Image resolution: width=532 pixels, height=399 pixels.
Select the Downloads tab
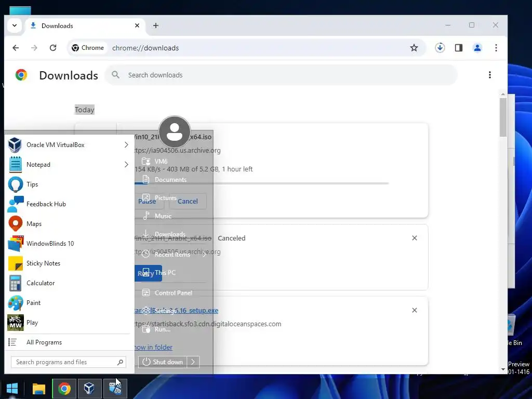(x=85, y=26)
